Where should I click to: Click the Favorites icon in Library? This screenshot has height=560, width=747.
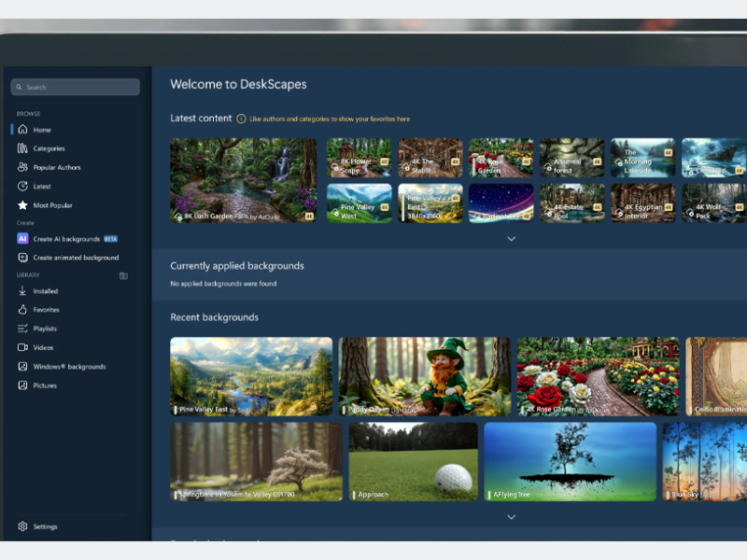click(22, 310)
